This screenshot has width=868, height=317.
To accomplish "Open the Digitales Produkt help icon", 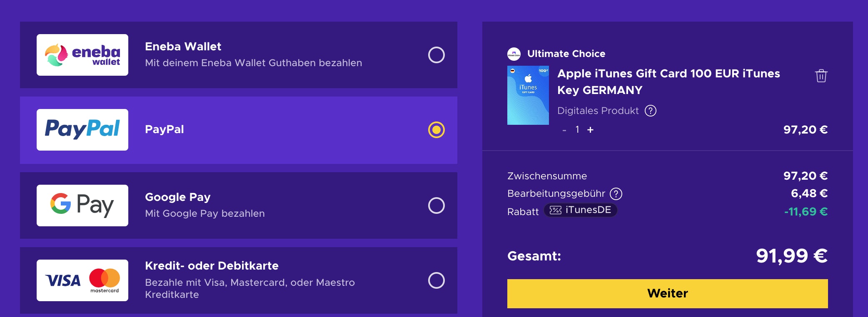I will click(x=651, y=110).
